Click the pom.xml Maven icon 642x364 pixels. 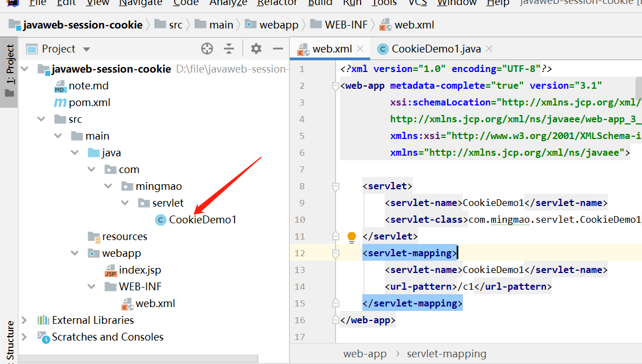(60, 102)
